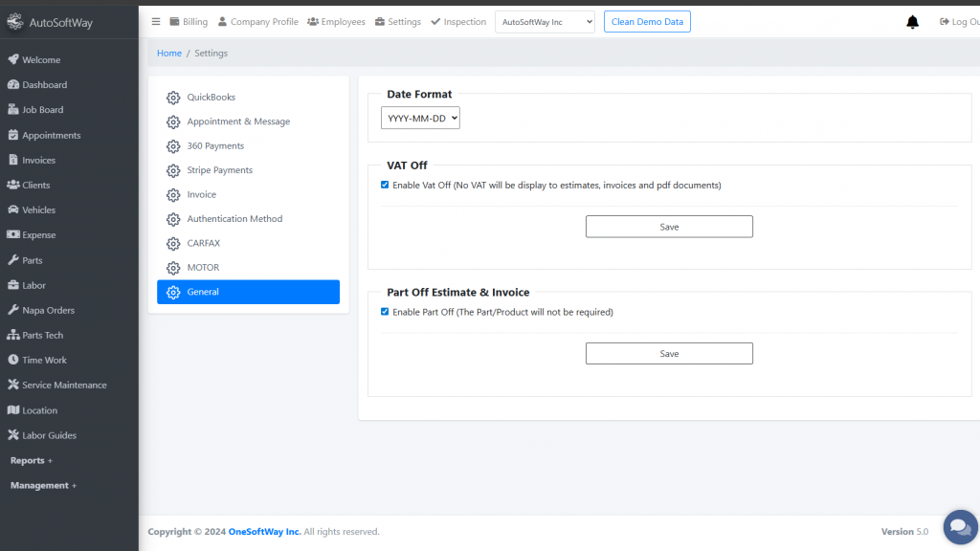
Task: Expand the Reports section in sidebar
Action: tap(32, 460)
